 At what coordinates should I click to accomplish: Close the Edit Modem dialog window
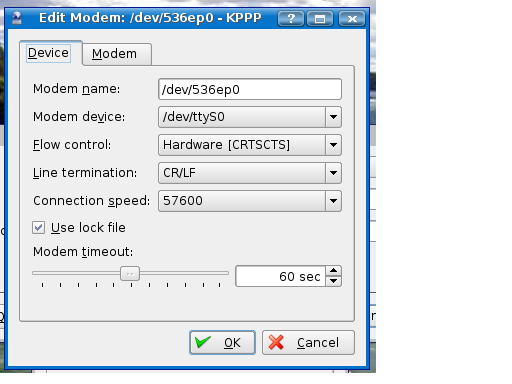[x=352, y=18]
